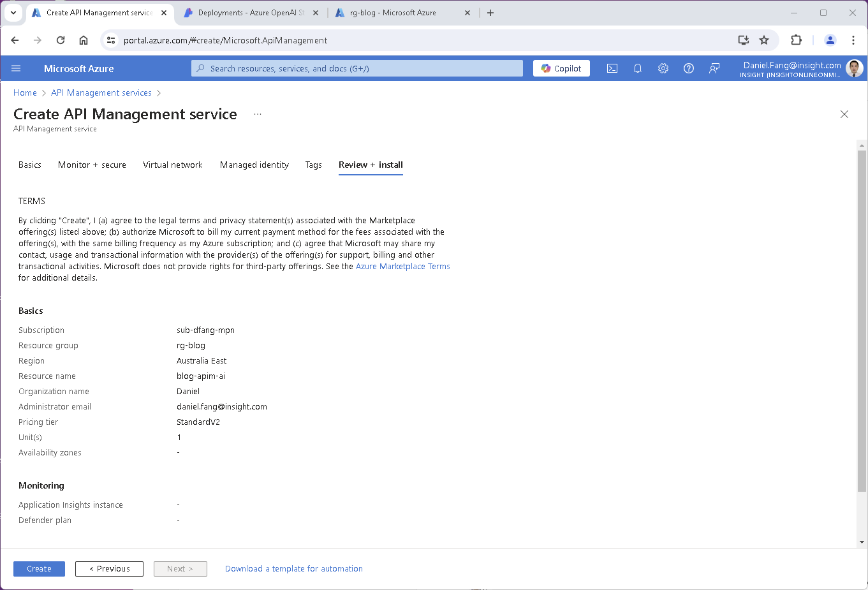Open the Chrome three-dot menu
Image resolution: width=868 pixels, height=590 pixels.
(853, 40)
